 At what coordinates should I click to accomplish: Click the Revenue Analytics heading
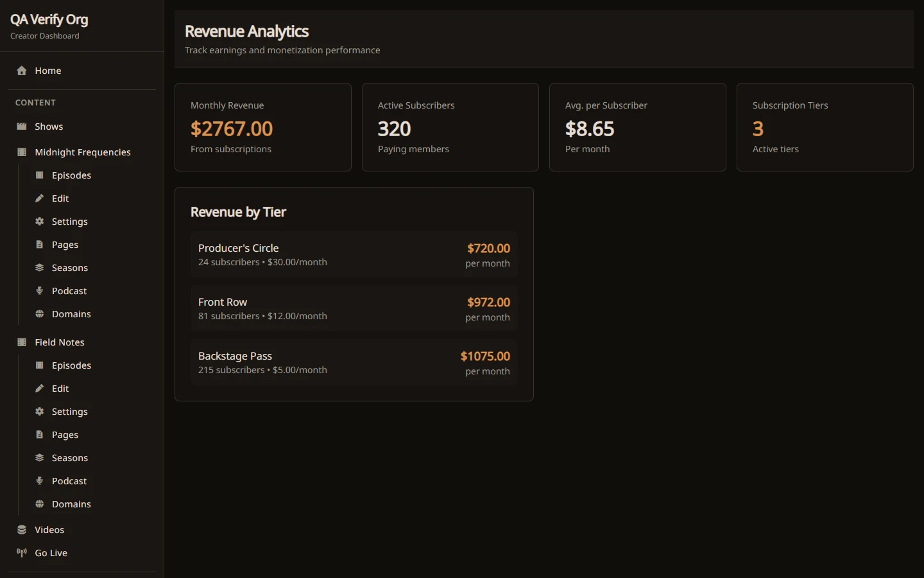246,31
